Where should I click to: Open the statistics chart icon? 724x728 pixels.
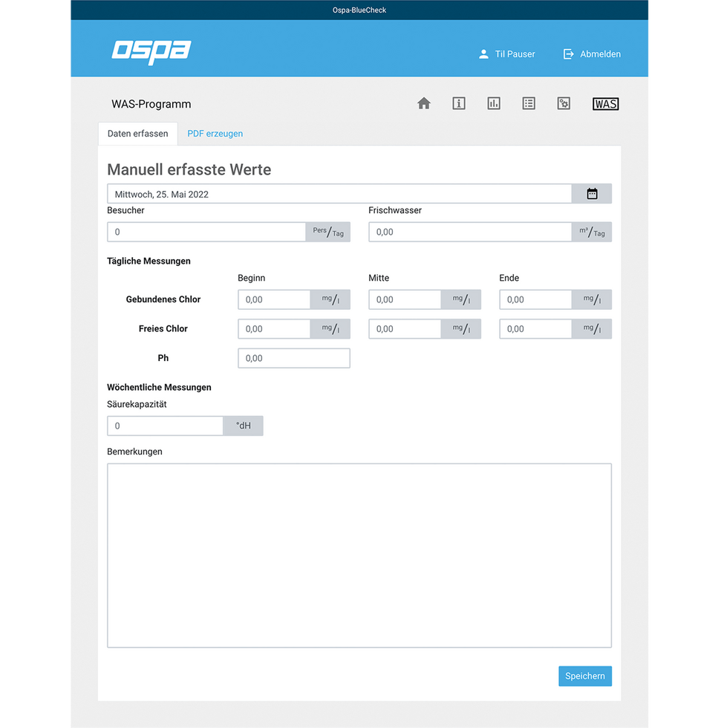493,103
